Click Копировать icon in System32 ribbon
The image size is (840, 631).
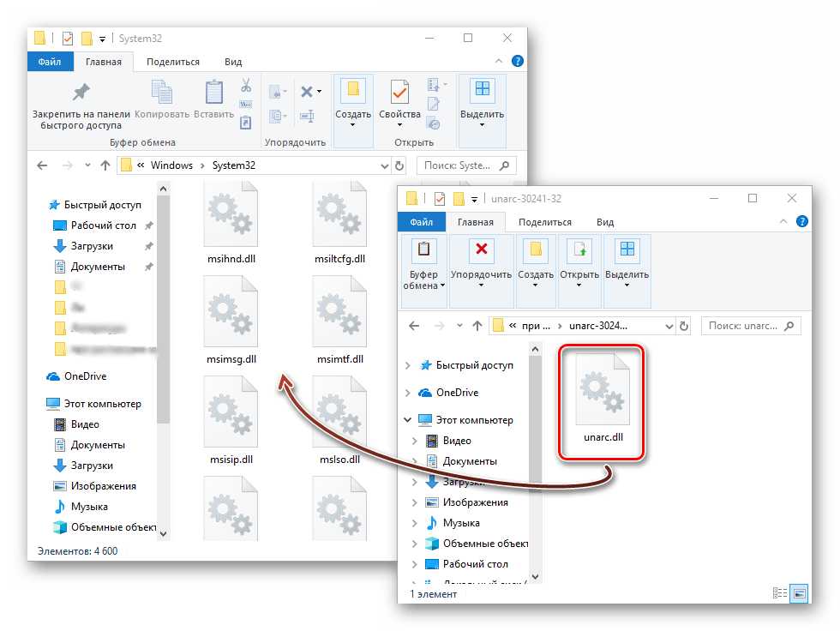point(162,92)
